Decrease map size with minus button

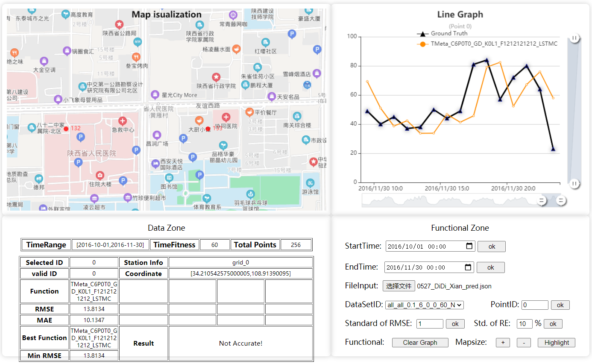(x=524, y=343)
